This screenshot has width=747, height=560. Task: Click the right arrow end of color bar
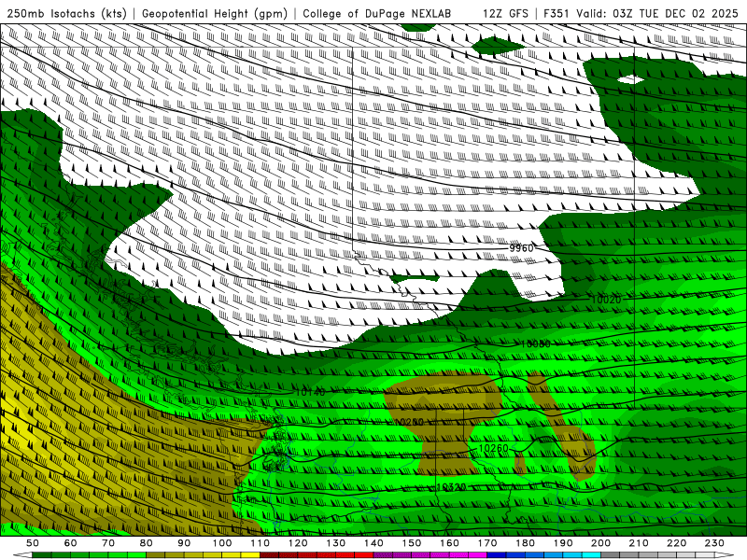[725, 554]
